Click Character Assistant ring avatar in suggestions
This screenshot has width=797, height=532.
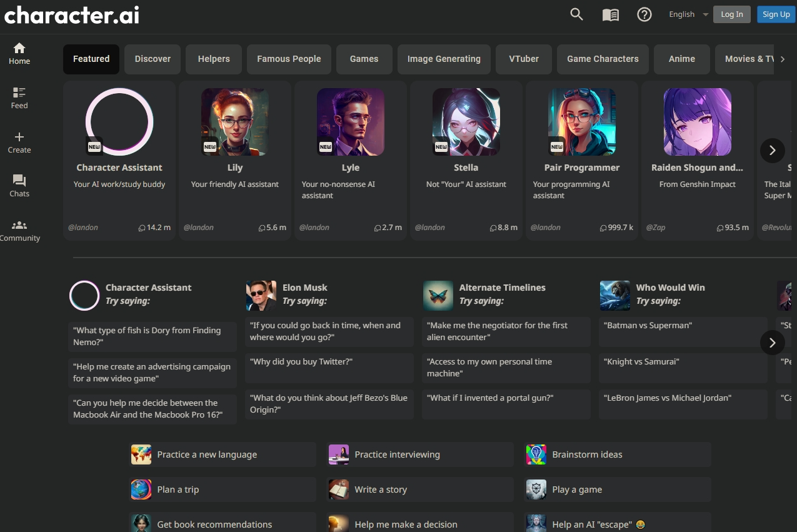tap(84, 296)
